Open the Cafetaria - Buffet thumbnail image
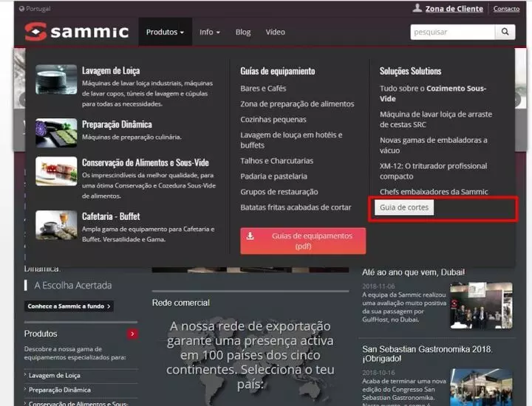This screenshot has width=532, height=406. point(56,225)
